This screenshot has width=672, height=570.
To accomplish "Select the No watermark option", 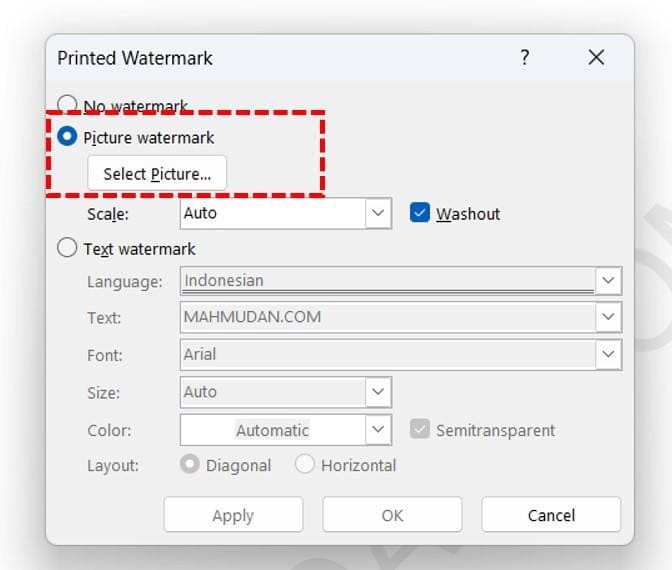I will [68, 105].
